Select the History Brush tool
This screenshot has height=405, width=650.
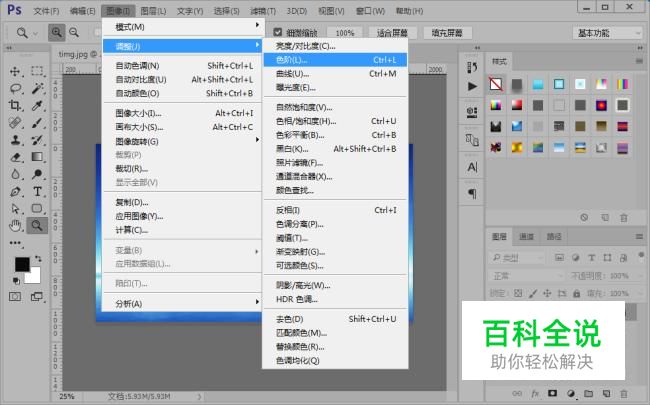click(x=37, y=140)
